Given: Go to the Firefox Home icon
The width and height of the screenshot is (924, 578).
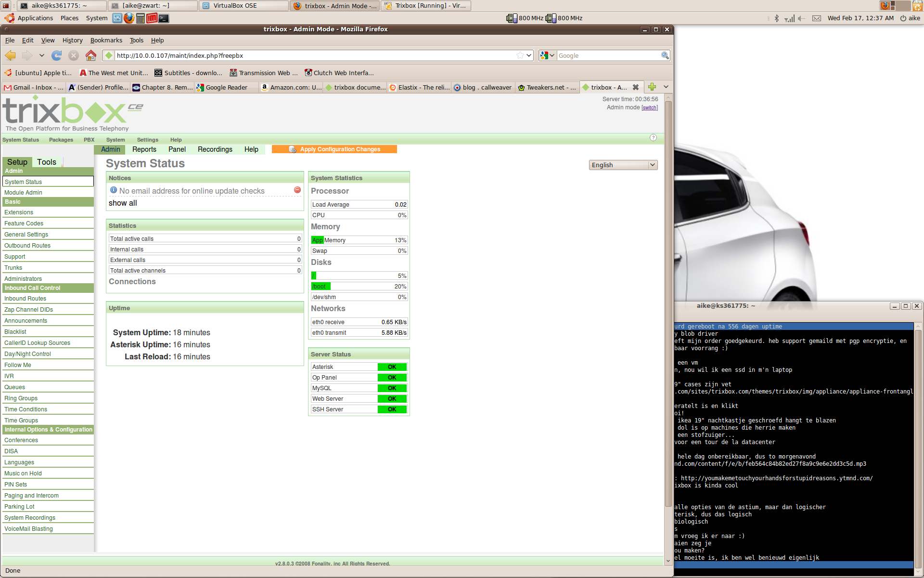Looking at the screenshot, I should 90,55.
